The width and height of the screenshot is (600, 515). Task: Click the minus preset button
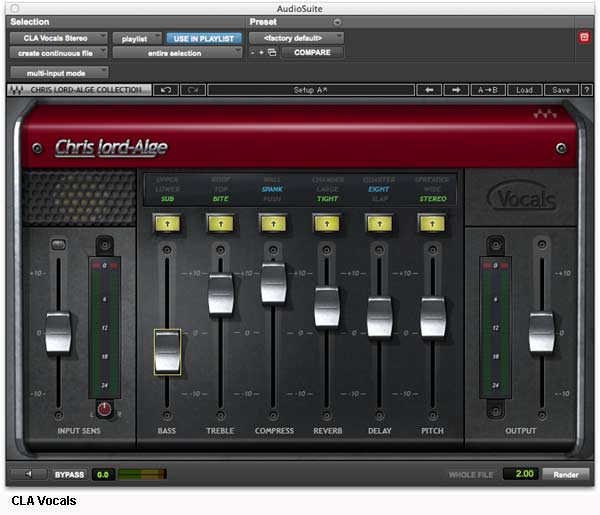[253, 52]
